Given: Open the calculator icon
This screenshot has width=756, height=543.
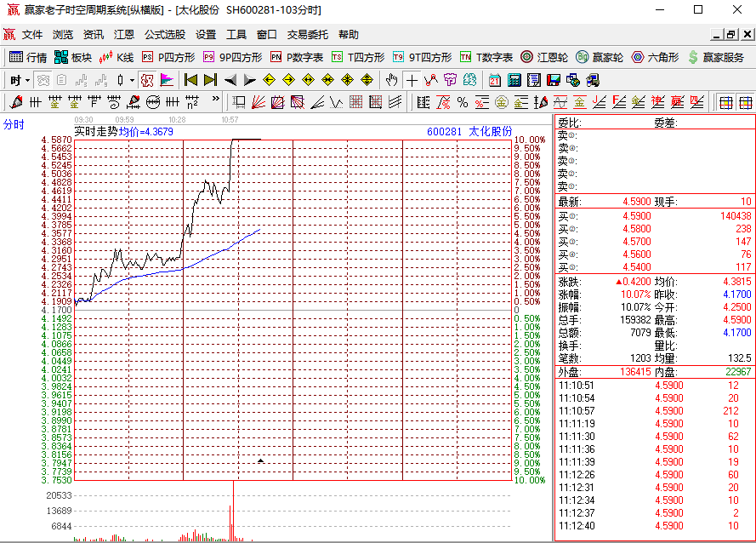Looking at the screenshot, I should click(514, 80).
